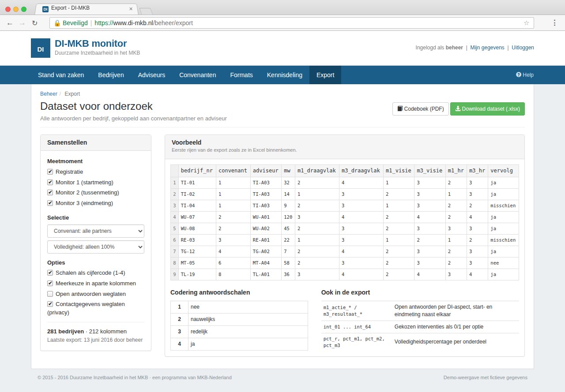Toggle Meerkeuze in aparte kolommen

(x=50, y=283)
